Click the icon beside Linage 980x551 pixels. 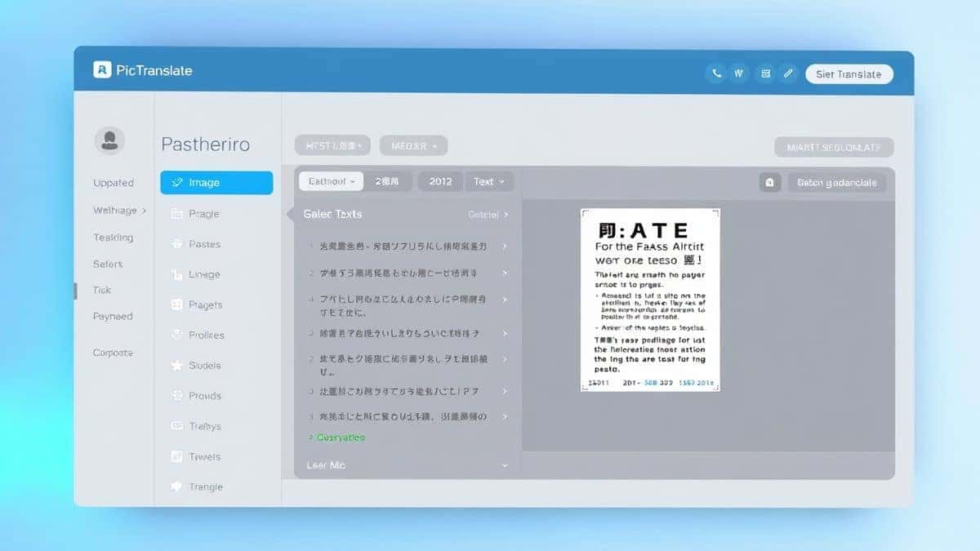176,275
